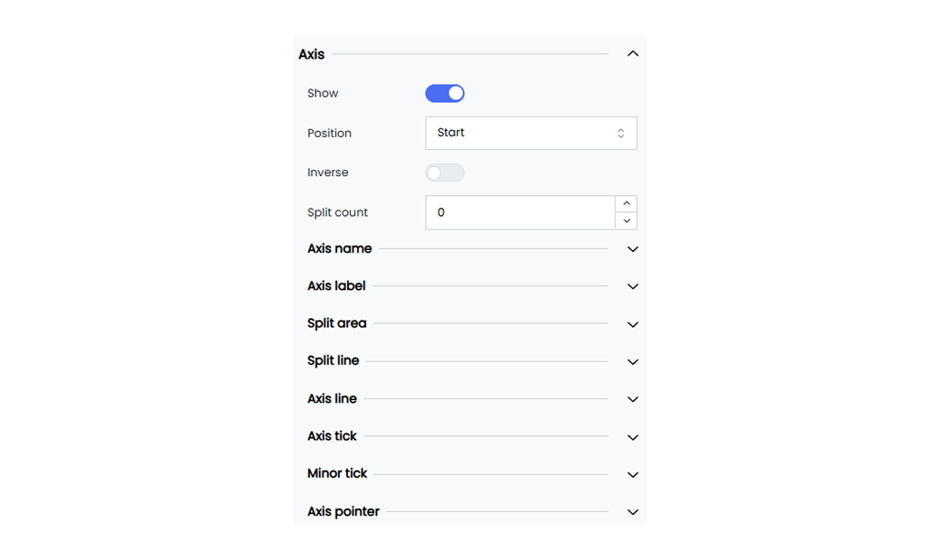Turn off the Show toggle
This screenshot has width=940, height=560.
pyautogui.click(x=445, y=93)
